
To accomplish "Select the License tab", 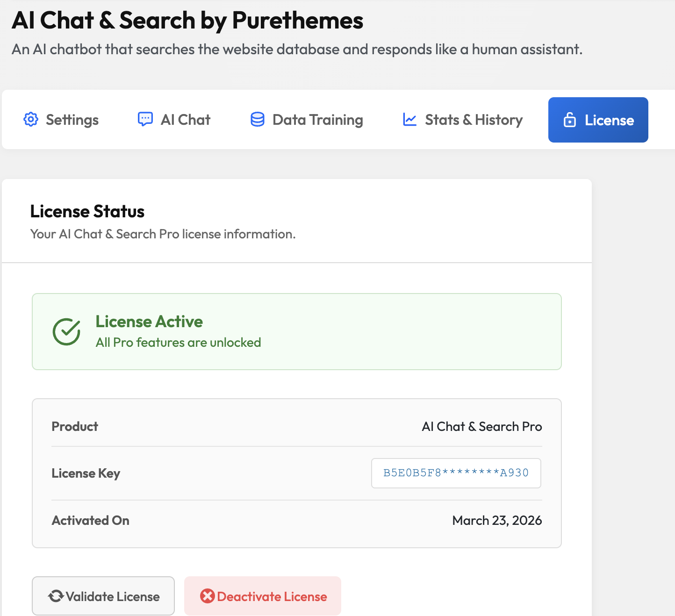I will (598, 120).
